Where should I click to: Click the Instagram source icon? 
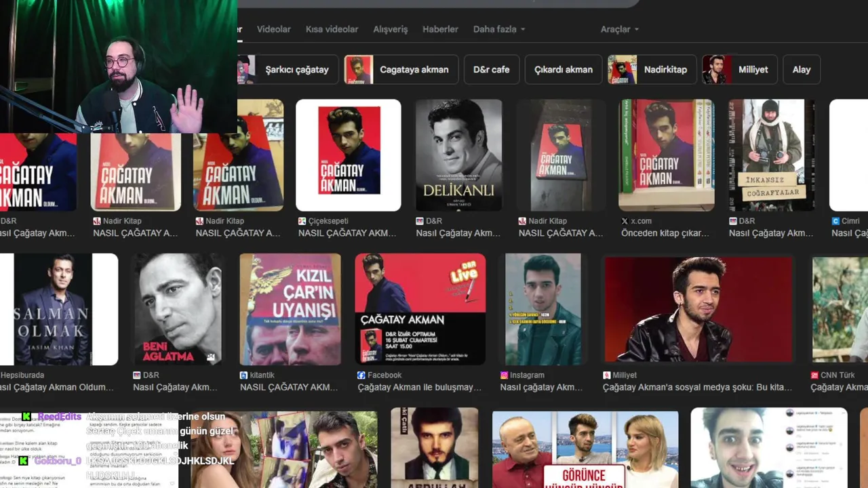(x=504, y=375)
